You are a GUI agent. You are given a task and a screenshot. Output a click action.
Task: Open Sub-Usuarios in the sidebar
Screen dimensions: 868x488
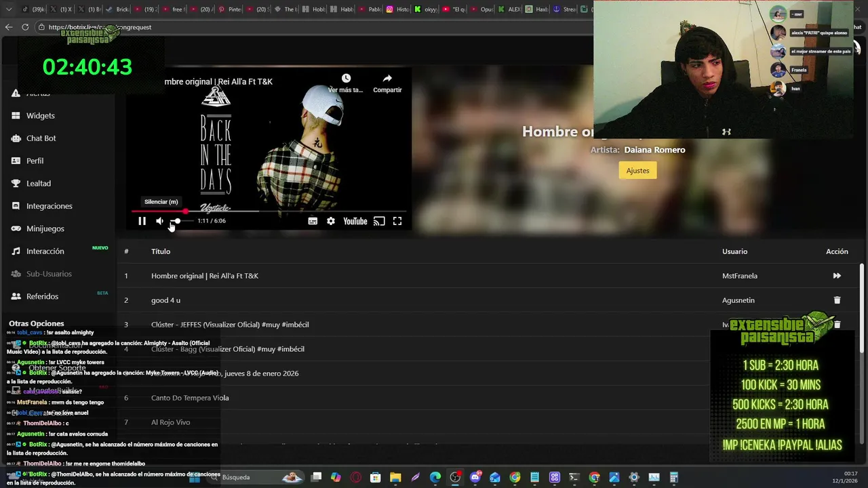(49, 274)
